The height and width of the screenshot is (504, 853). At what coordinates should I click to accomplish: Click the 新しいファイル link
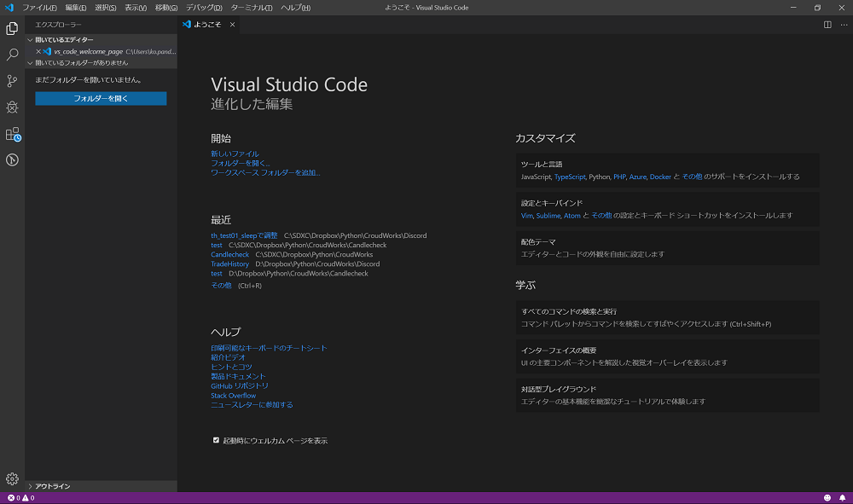tap(235, 154)
